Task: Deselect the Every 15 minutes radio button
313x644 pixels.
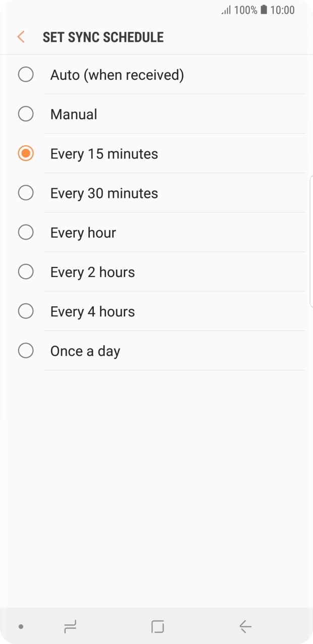Action: (26, 153)
